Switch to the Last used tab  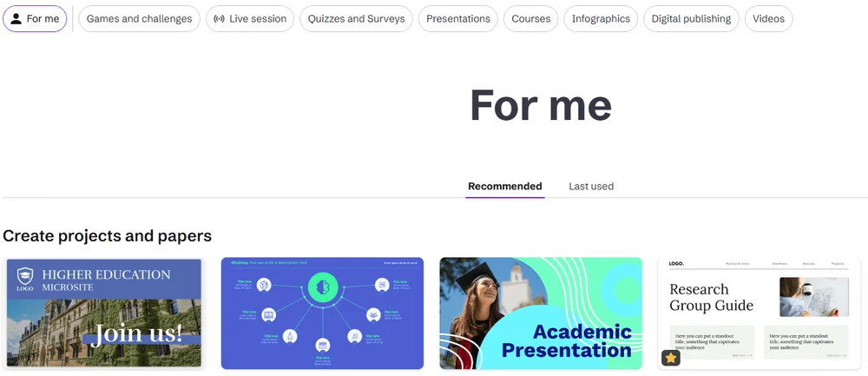(x=591, y=186)
